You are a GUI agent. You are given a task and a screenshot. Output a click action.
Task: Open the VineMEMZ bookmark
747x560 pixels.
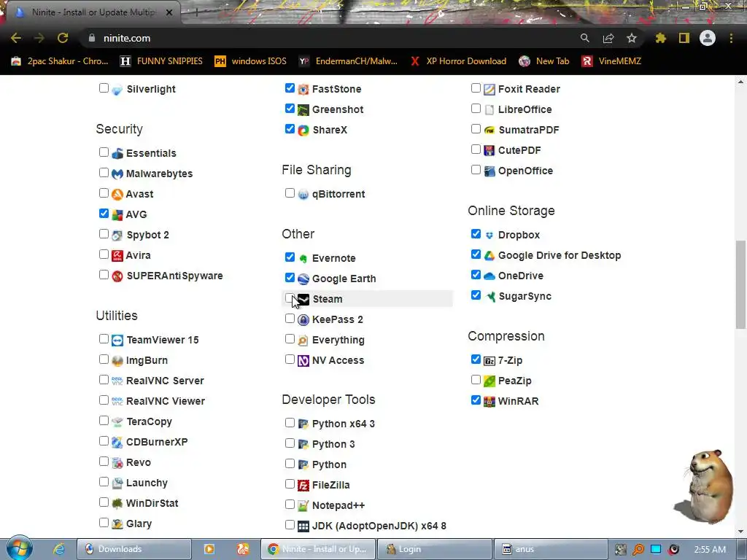click(x=612, y=61)
